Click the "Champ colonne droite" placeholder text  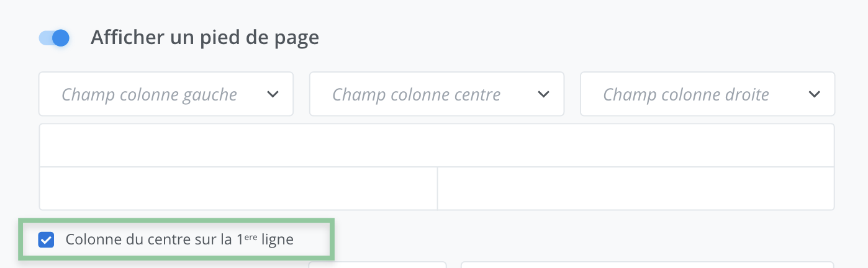tap(686, 94)
